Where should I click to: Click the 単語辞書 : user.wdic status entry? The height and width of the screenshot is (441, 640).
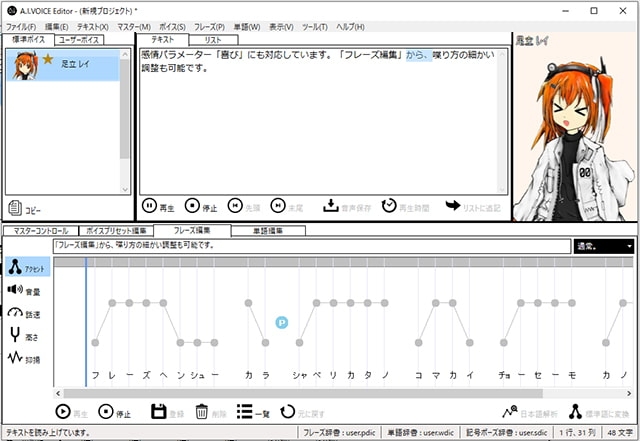pyautogui.click(x=420, y=432)
